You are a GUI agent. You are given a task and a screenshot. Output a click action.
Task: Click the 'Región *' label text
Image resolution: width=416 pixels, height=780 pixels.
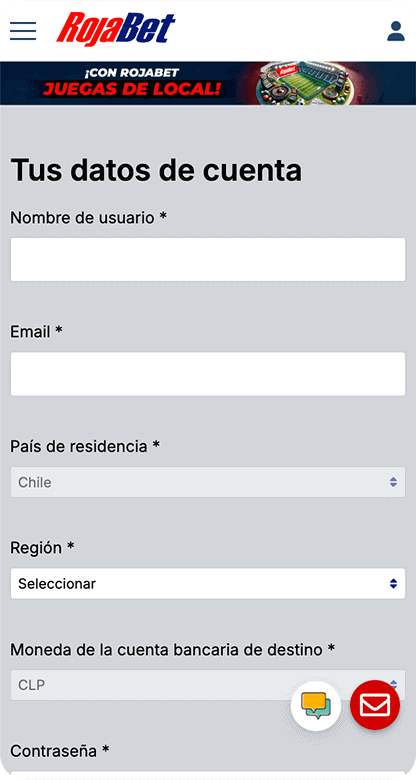pos(42,548)
